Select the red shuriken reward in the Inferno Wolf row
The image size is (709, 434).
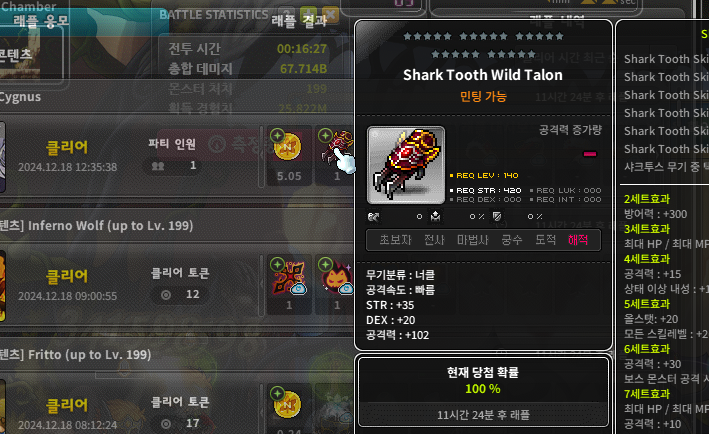coord(289,284)
